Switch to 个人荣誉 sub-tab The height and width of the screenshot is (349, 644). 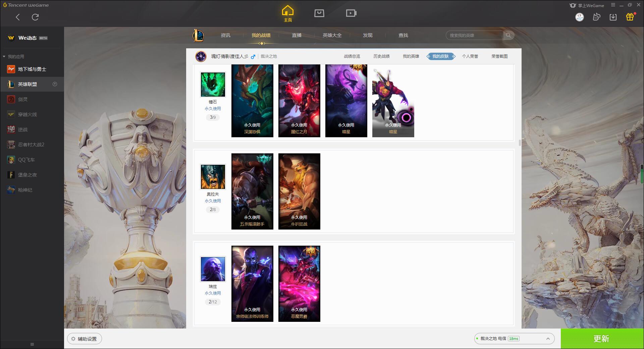(x=470, y=56)
